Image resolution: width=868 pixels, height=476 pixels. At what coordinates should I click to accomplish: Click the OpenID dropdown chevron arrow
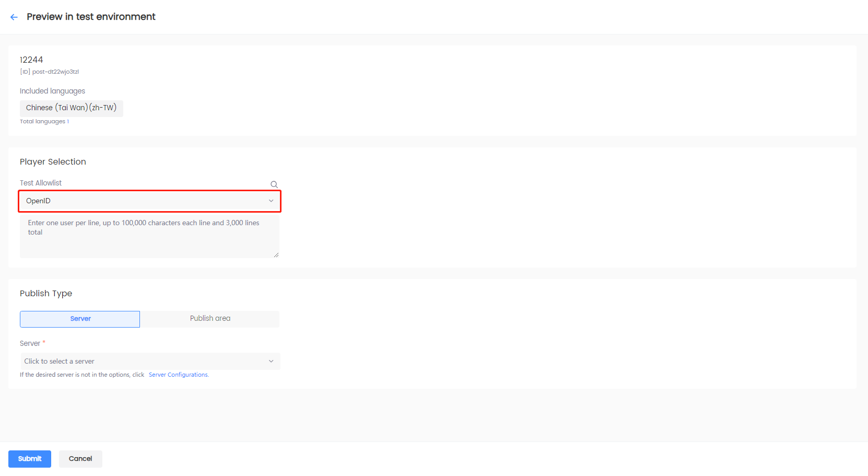271,201
